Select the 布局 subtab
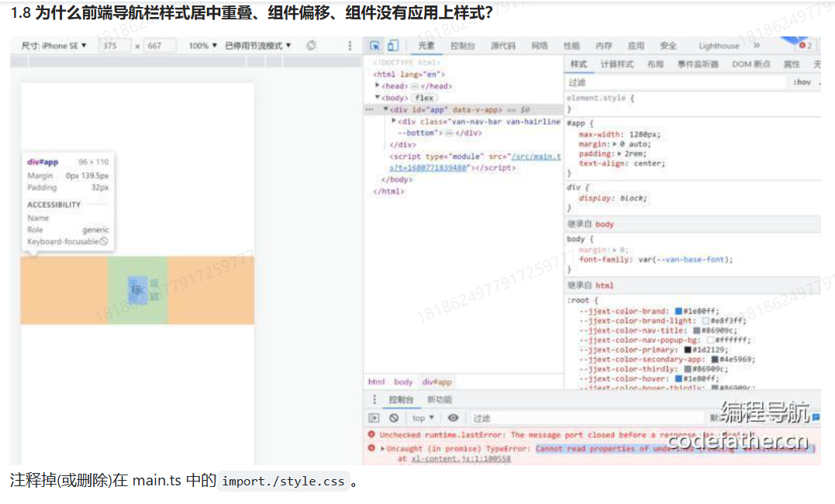 pos(656,64)
